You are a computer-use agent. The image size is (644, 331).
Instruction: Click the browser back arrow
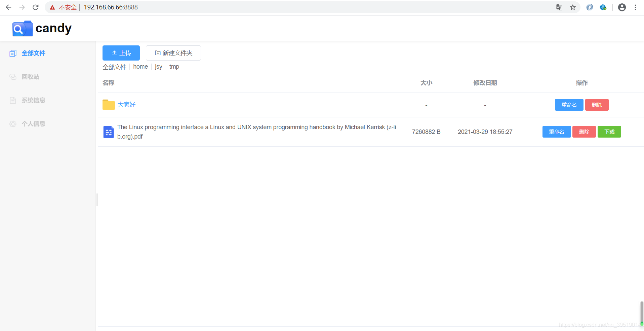point(9,7)
